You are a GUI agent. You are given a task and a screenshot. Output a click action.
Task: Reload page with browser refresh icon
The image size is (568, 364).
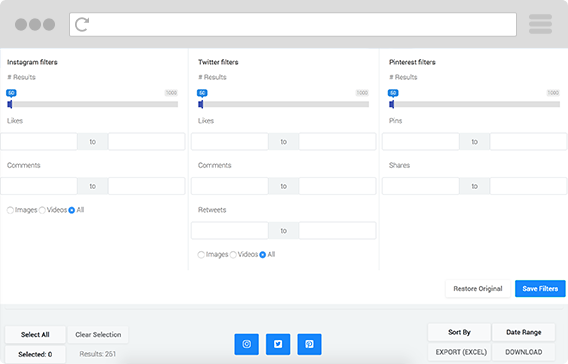coord(82,25)
